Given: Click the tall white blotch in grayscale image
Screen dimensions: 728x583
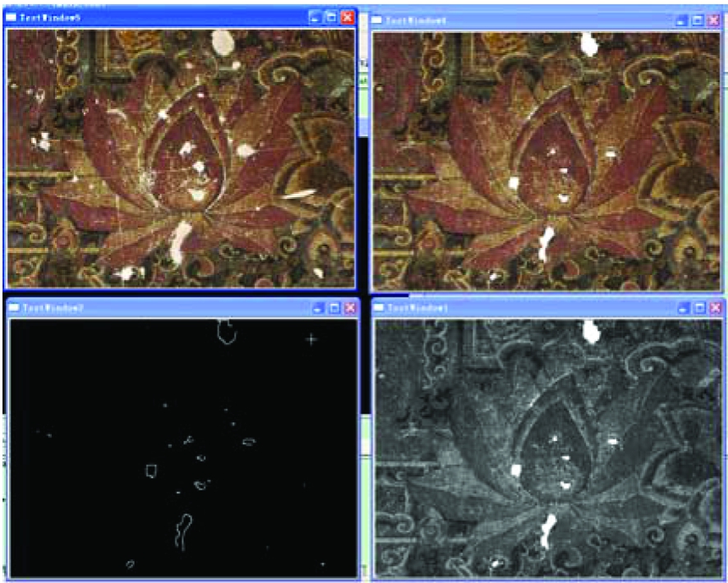Looking at the screenshot, I should [x=546, y=531].
